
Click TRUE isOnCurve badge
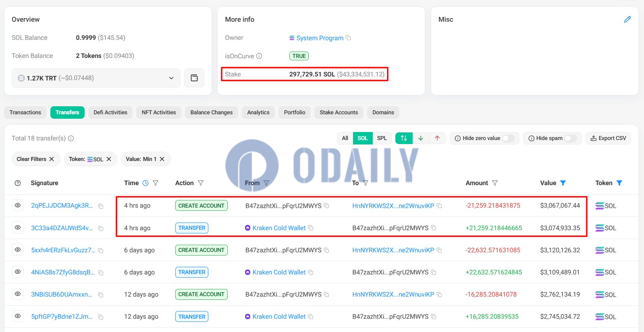point(299,56)
